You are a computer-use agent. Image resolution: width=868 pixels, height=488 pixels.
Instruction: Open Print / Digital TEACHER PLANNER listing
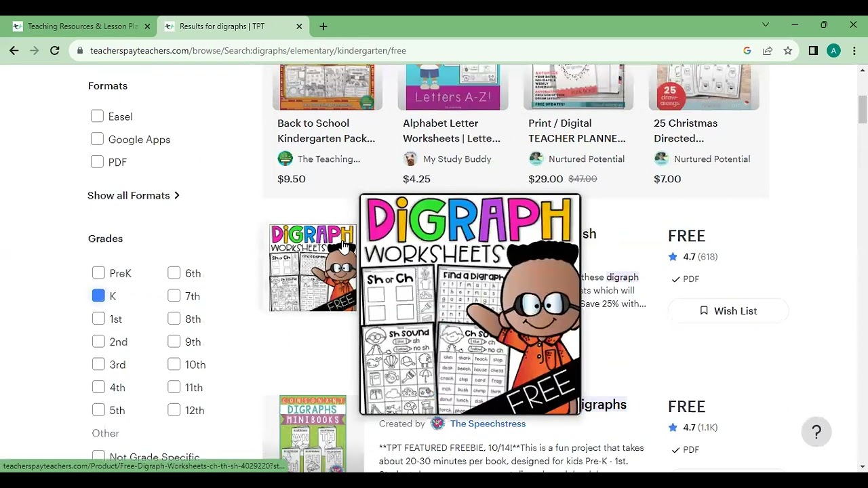click(x=577, y=130)
